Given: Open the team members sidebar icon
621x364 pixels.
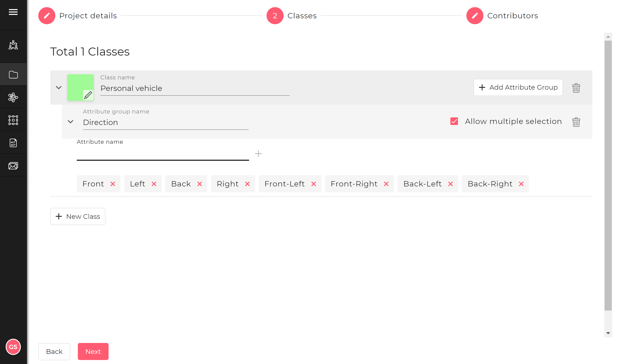Looking at the screenshot, I should pyautogui.click(x=13, y=45).
